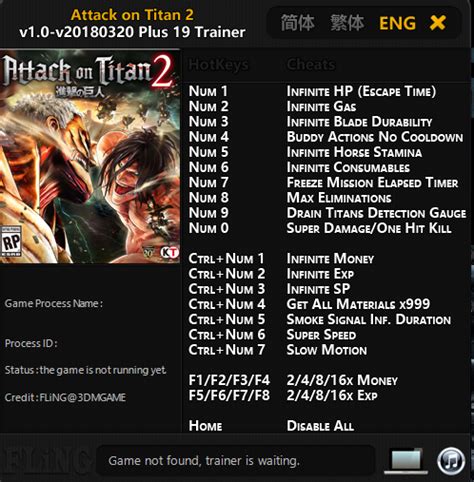474x482 pixels.
Task: Click the monitor icon in bottom bar
Action: pos(406,461)
